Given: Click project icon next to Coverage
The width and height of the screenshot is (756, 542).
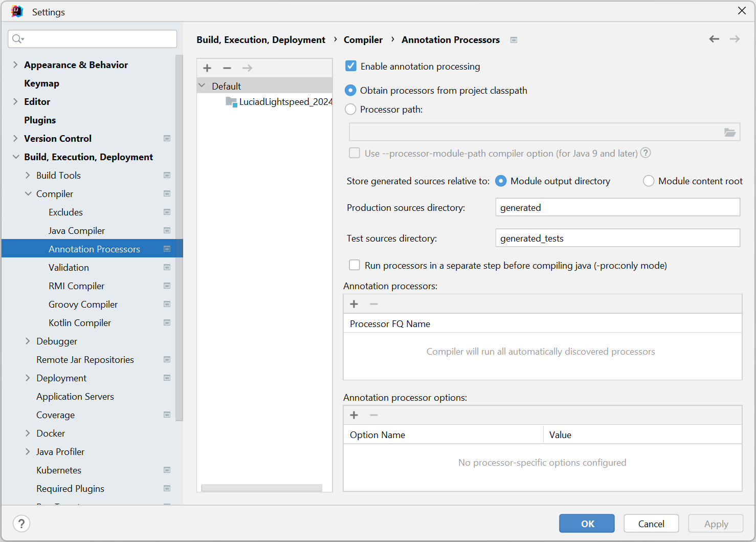Looking at the screenshot, I should [167, 415].
